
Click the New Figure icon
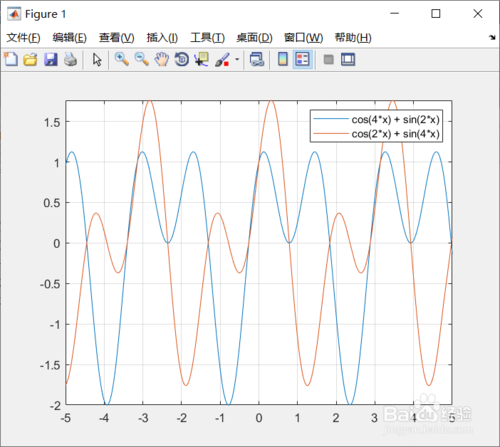(x=11, y=60)
